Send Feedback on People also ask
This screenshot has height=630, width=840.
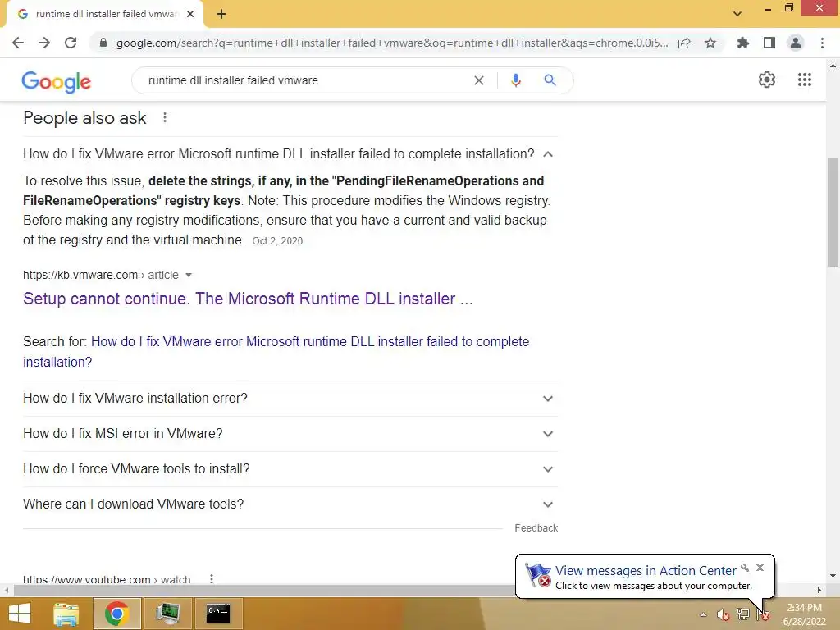(536, 528)
